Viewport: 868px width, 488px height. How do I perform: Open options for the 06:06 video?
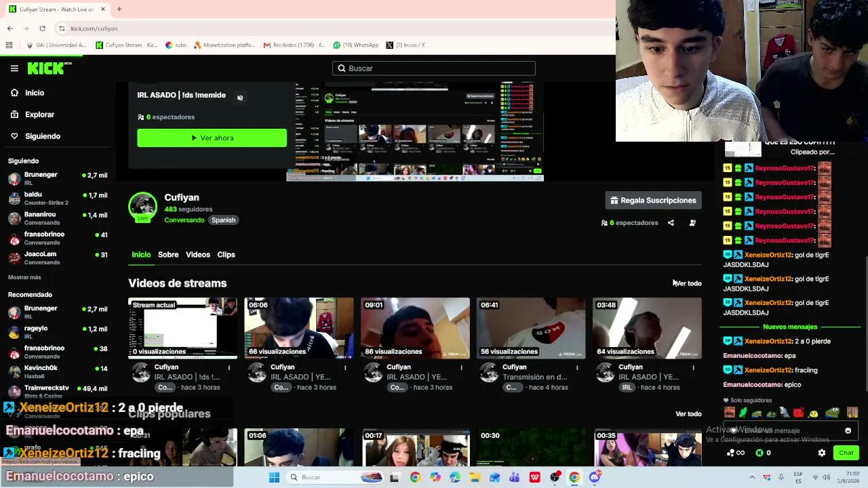[345, 368]
